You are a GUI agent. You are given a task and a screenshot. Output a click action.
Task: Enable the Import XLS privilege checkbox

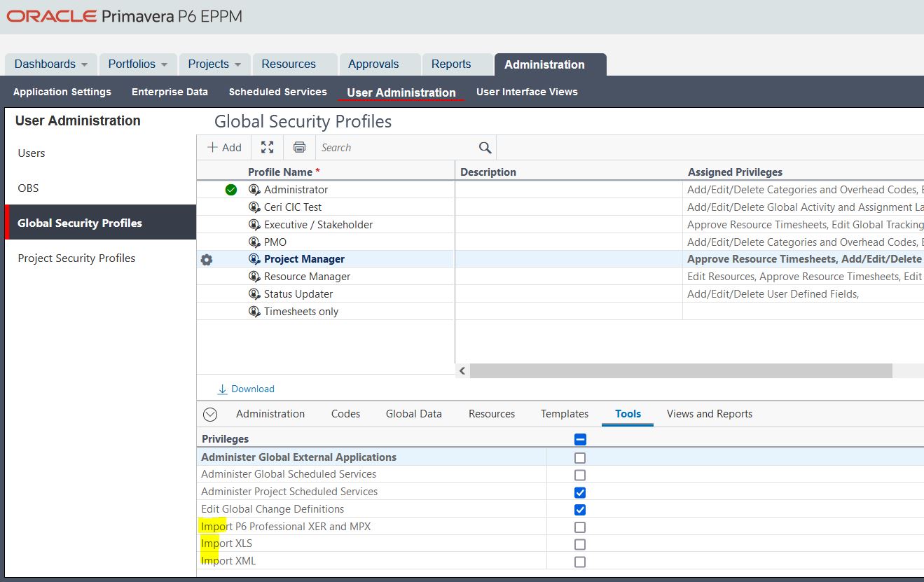[x=579, y=544]
